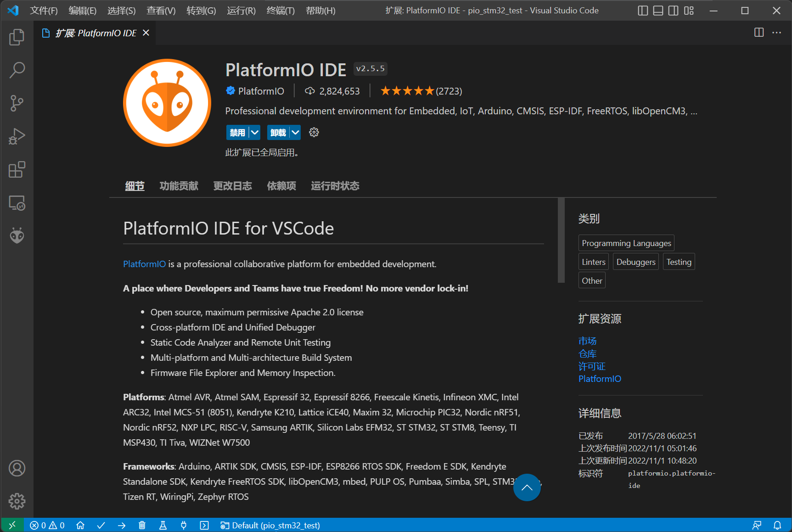Image resolution: width=792 pixels, height=532 pixels.
Task: Toggle primary side bar layout button
Action: [x=643, y=11]
